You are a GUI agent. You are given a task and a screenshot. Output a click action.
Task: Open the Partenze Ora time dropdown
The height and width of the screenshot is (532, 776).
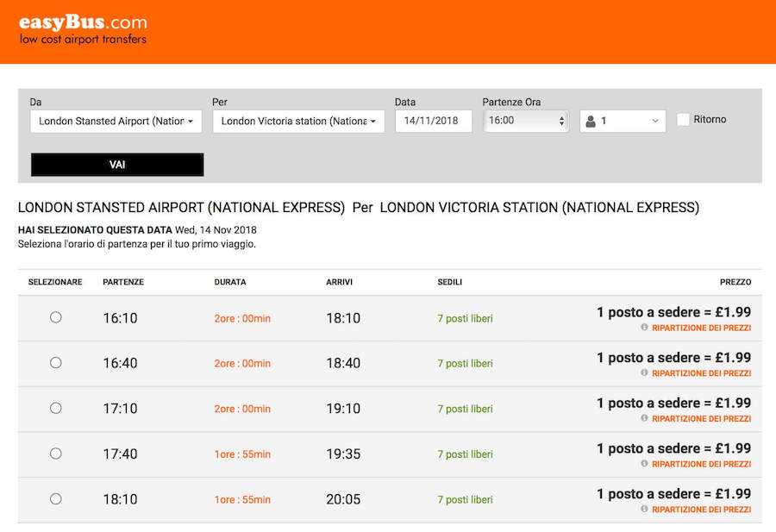pyautogui.click(x=526, y=121)
